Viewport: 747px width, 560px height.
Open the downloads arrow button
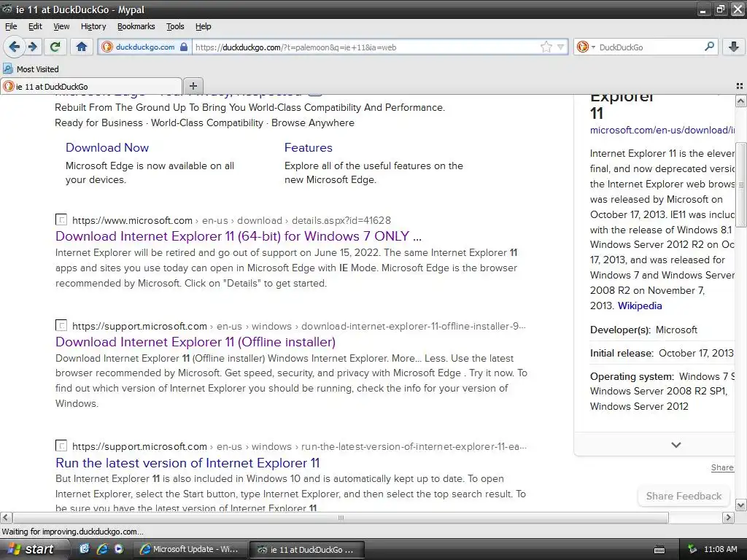click(x=734, y=47)
